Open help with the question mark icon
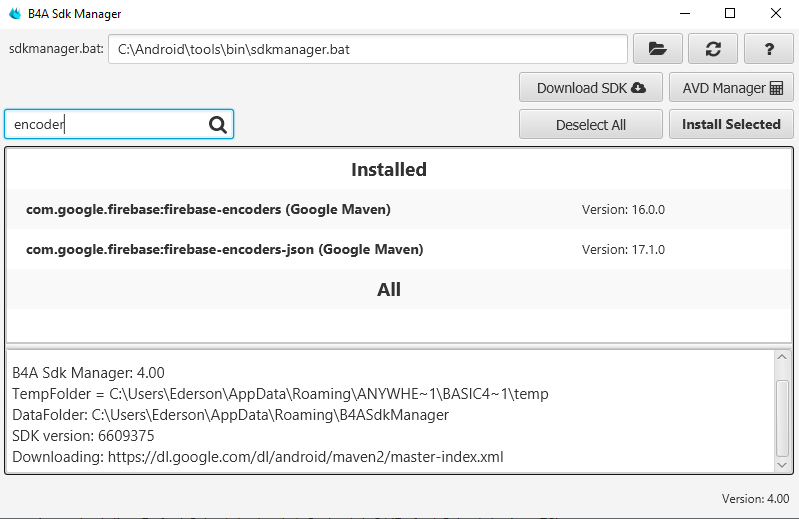 [769, 48]
